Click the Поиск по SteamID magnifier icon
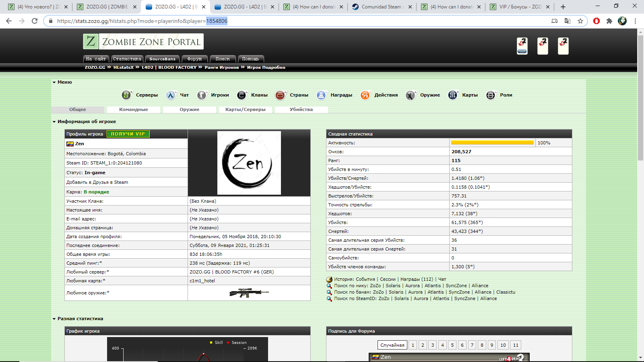Viewport: 644px width, 362px height. (329, 298)
